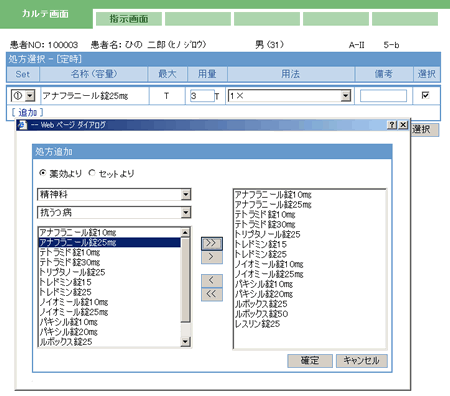Click the move-one-right > button
The width and height of the screenshot is (450, 396).
click(212, 257)
